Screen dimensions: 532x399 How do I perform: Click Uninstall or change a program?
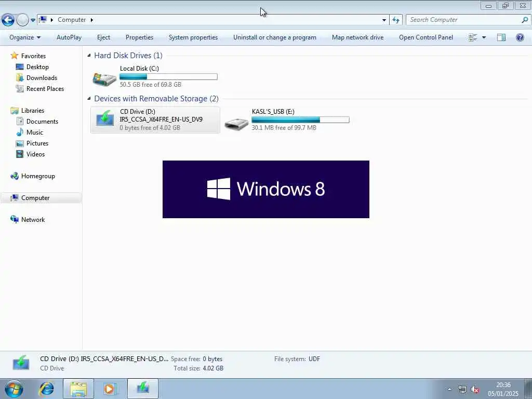(x=274, y=37)
